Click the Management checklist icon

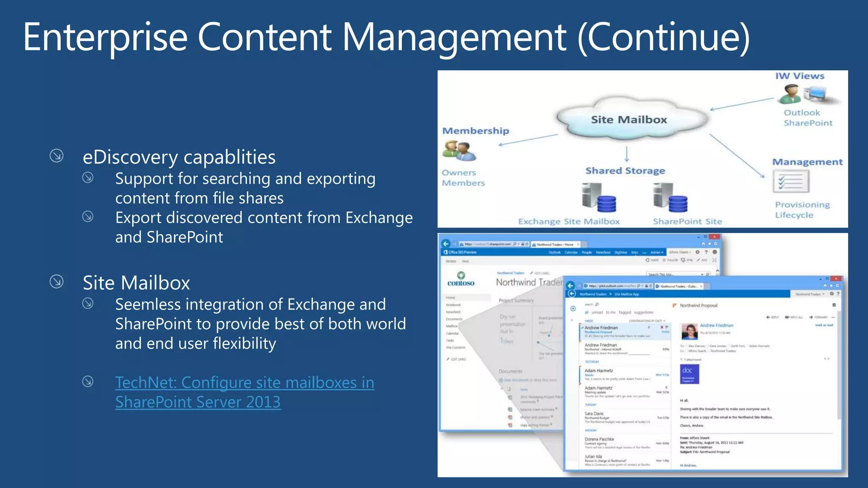pos(790,181)
